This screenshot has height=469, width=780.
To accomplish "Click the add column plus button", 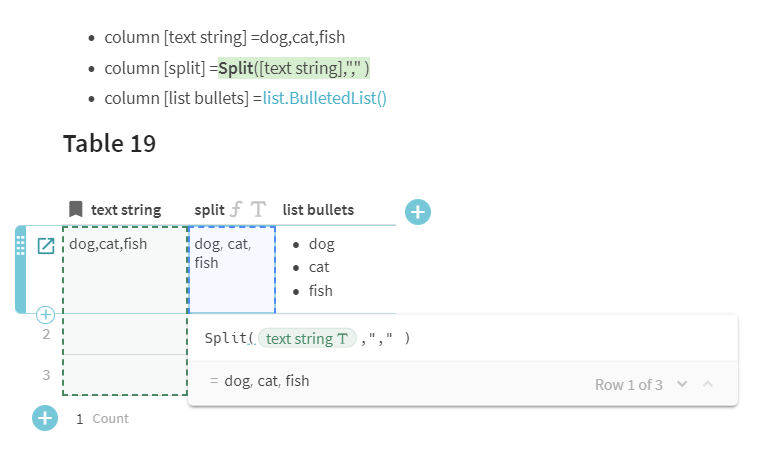I will coord(418,211).
